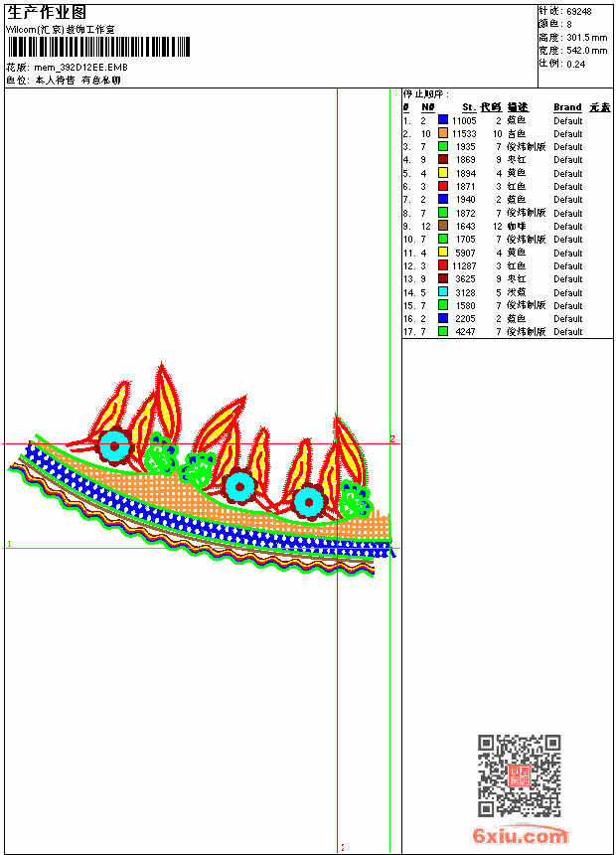Select stitch count 3128

(466, 293)
